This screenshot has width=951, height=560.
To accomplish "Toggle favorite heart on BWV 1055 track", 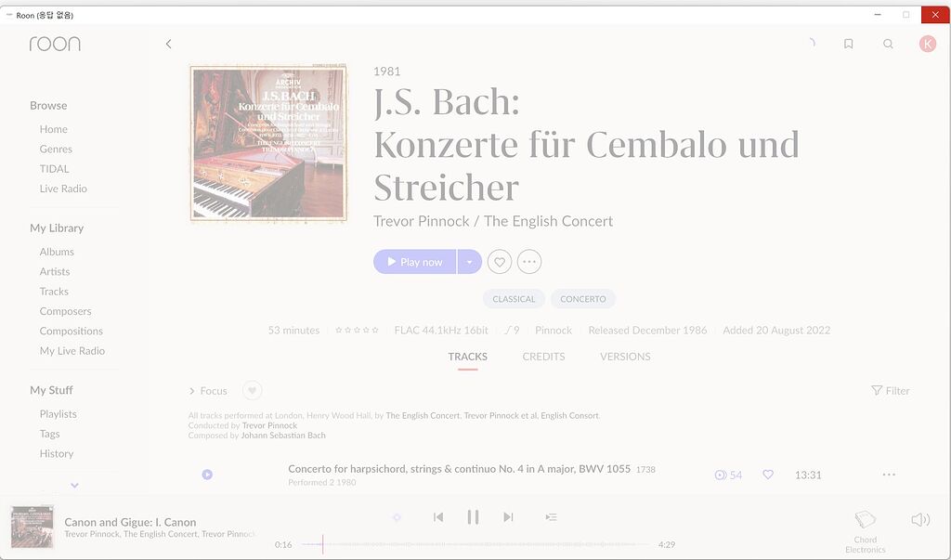I will click(x=768, y=475).
